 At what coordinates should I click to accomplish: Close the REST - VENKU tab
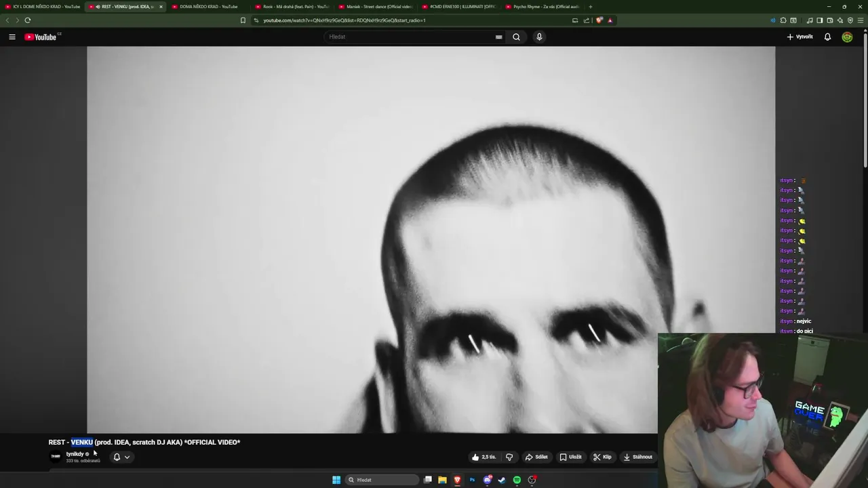161,7
